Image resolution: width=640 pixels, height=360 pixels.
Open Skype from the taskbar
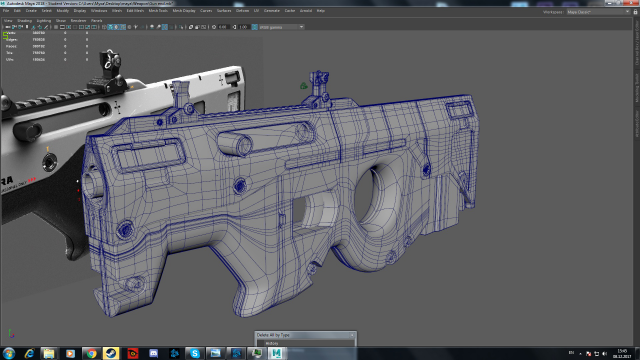(x=195, y=353)
